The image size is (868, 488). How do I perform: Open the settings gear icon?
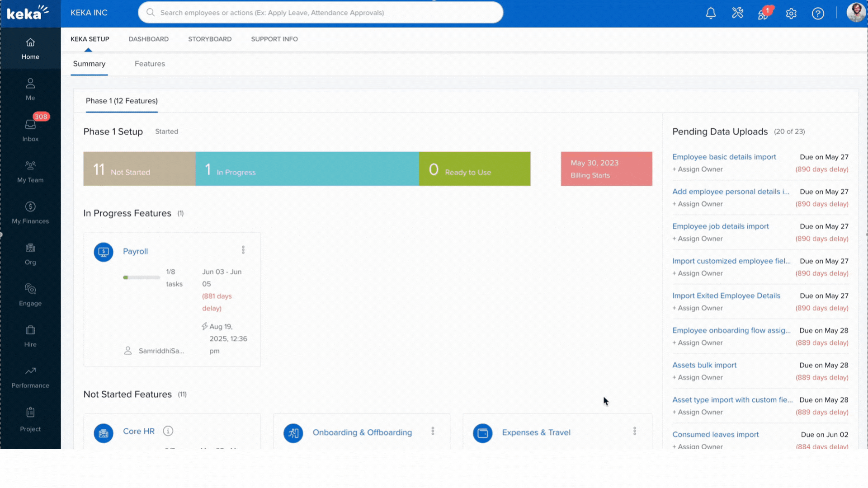pyautogui.click(x=791, y=14)
